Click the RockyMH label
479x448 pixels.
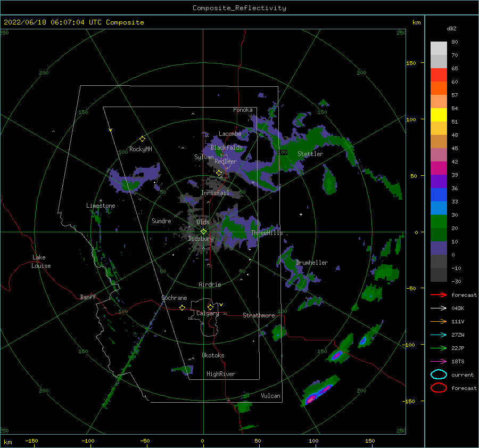click(141, 149)
